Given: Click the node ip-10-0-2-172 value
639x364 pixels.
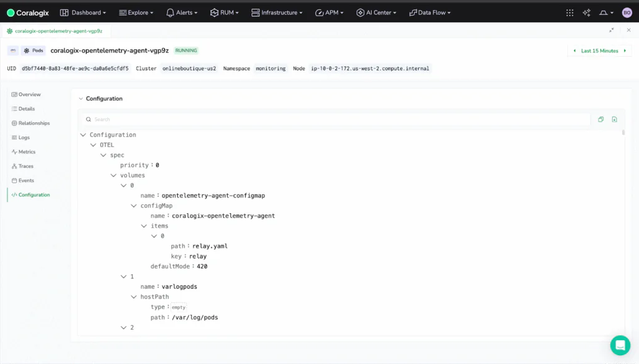Looking at the screenshot, I should (370, 69).
